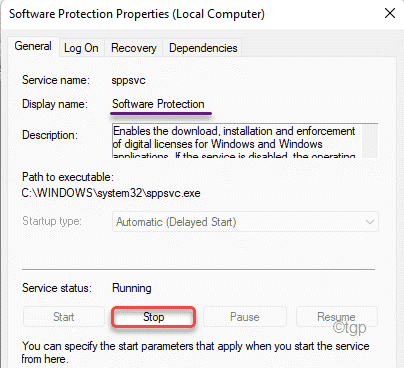The width and height of the screenshot is (404, 368).
Task: Open the Startup type dropdown
Action: click(x=245, y=222)
